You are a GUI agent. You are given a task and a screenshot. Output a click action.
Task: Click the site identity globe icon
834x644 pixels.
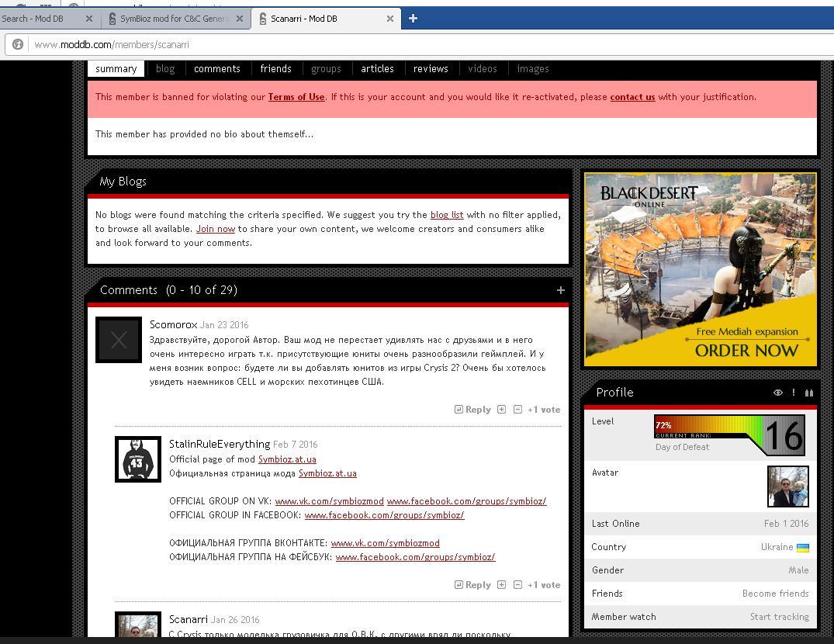(x=17, y=44)
